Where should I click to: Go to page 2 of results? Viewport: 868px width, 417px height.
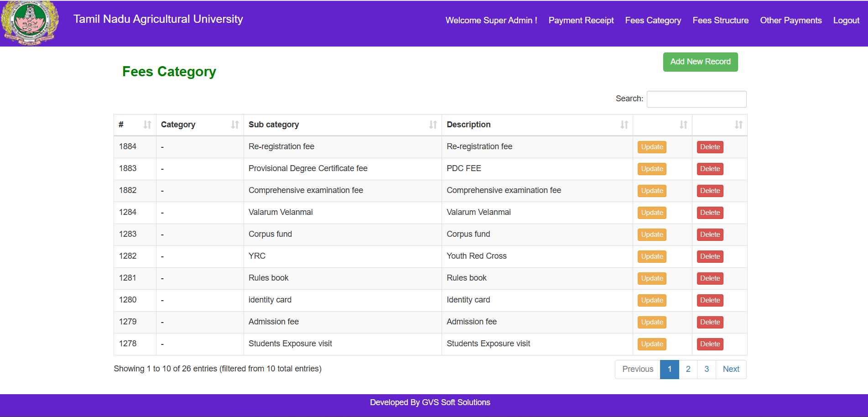(688, 369)
